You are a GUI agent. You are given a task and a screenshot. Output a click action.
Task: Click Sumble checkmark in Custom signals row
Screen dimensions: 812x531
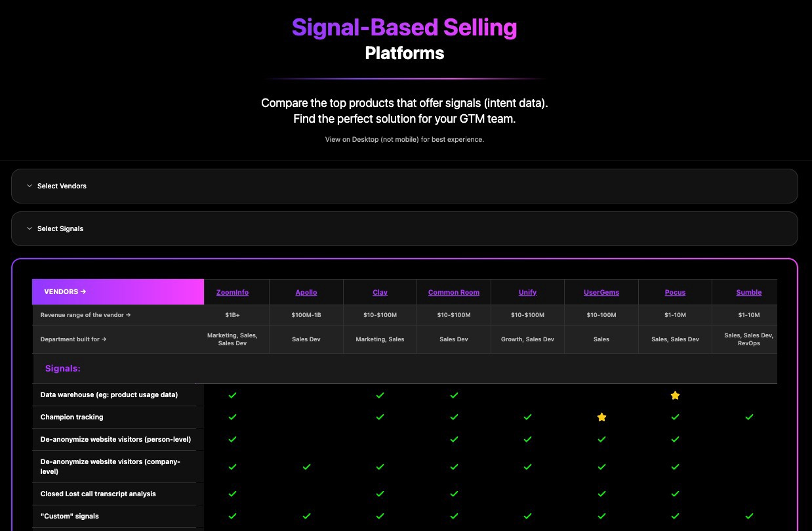pos(749,516)
